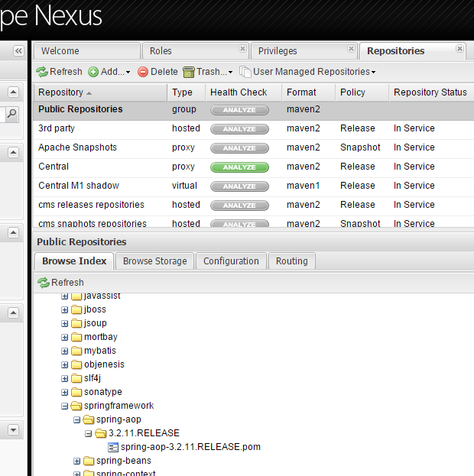Click the Refresh icon in the Browse Index panel
The width and height of the screenshot is (474, 476).
tap(44, 283)
